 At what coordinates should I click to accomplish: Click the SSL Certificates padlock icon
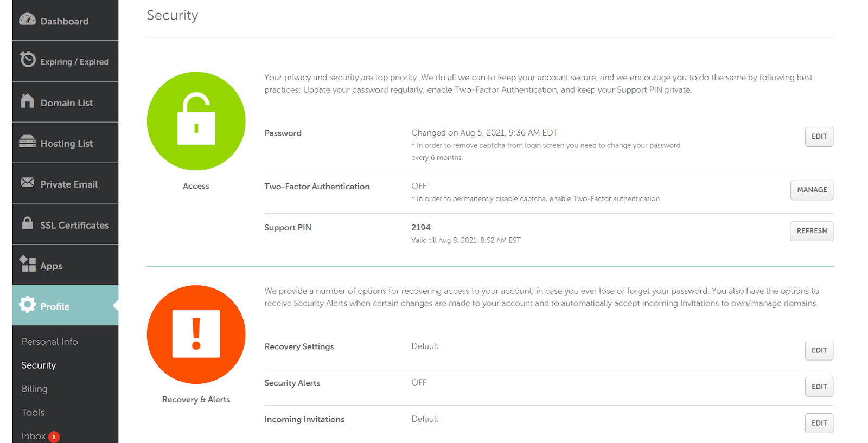27,223
